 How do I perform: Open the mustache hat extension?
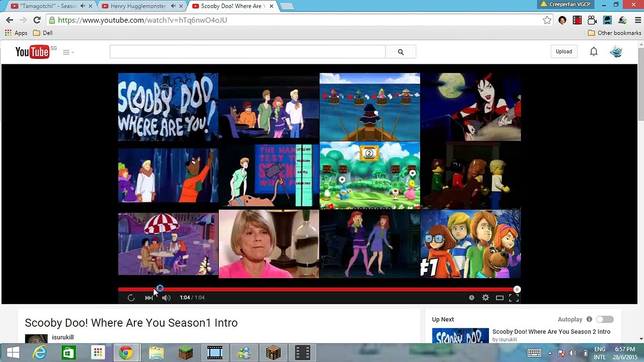click(607, 20)
